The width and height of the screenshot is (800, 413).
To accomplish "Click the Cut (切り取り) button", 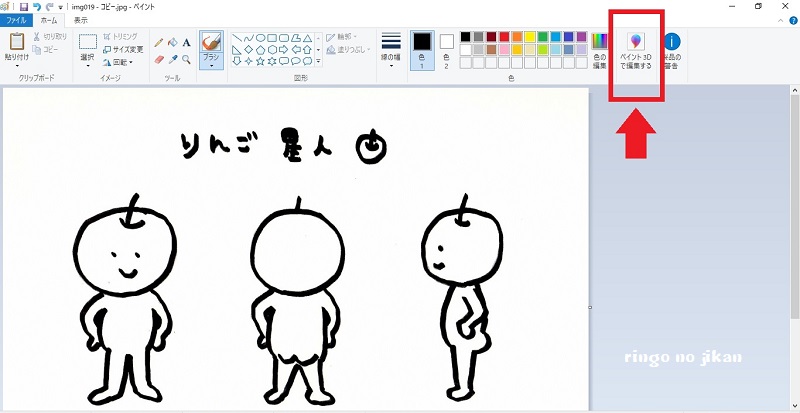I will click(x=50, y=36).
